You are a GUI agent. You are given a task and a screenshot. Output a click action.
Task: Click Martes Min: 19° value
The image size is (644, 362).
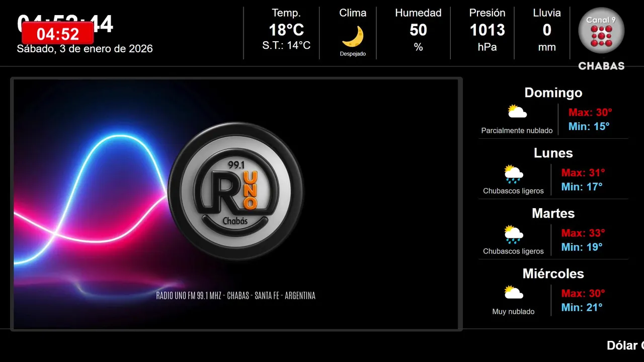coord(582,247)
